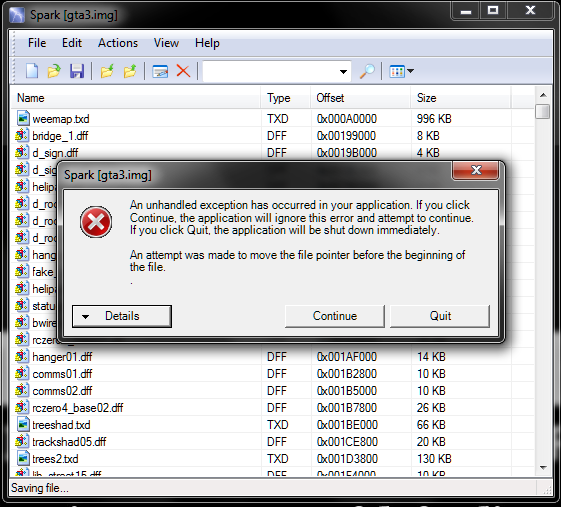Open the Actions menu

(118, 43)
